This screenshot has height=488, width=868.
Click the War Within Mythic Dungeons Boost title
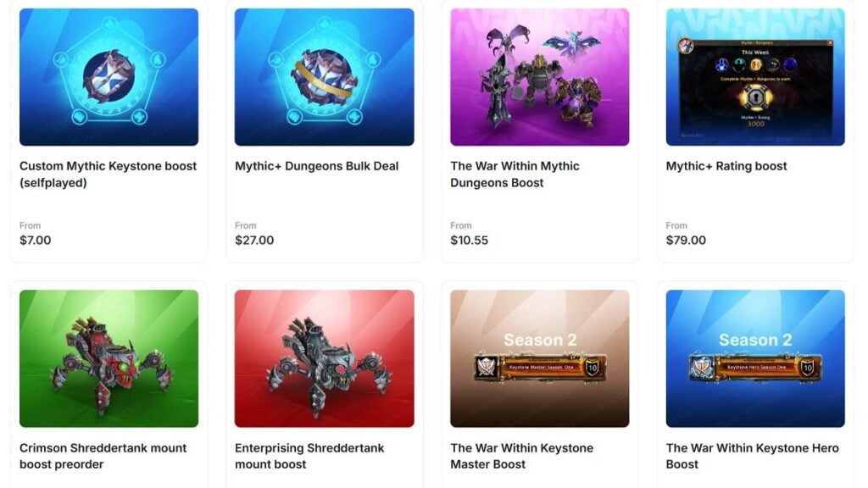coord(515,175)
